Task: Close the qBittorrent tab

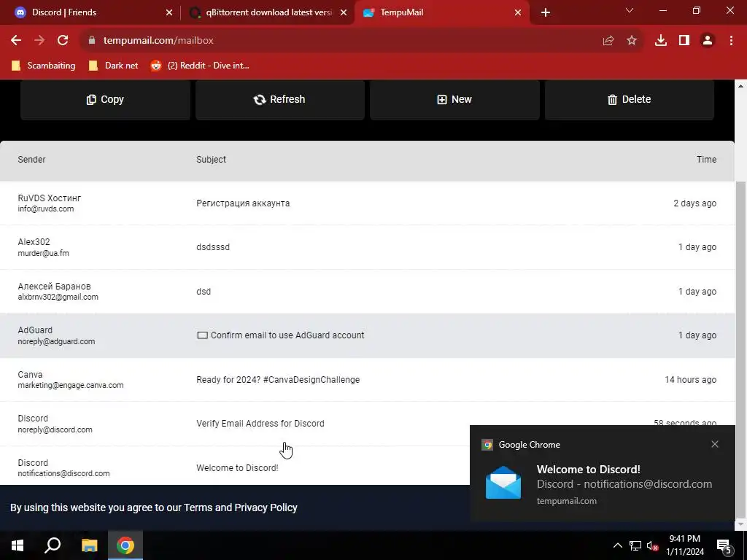Action: click(344, 13)
